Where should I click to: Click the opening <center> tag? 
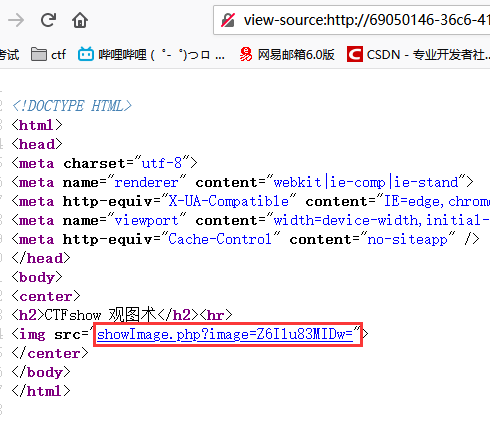click(x=46, y=296)
